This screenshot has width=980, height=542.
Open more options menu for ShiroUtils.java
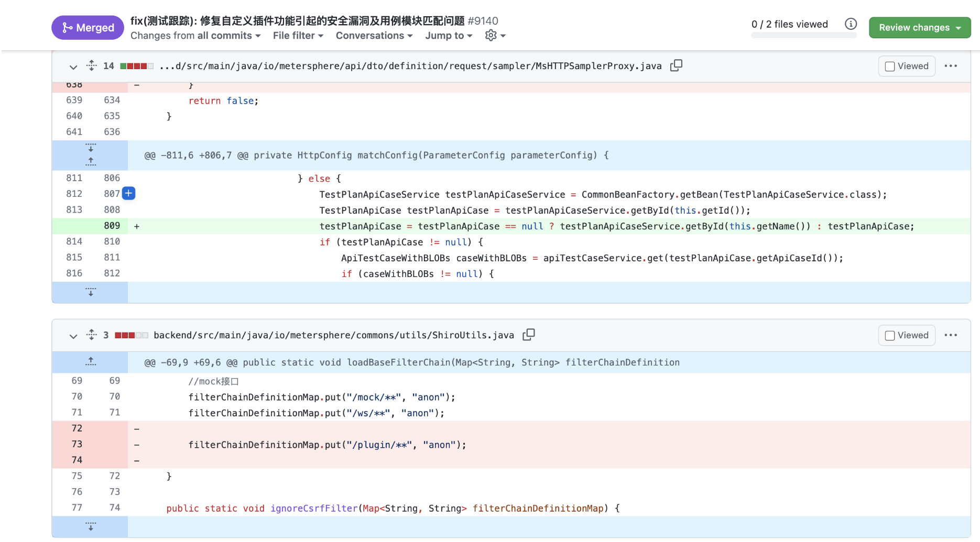(x=950, y=335)
